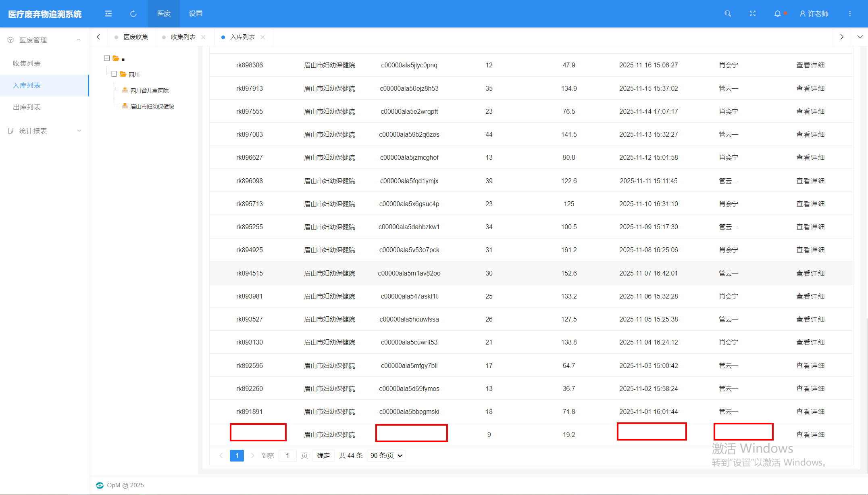Click the page number input field
This screenshot has height=495, width=868.
tap(287, 455)
